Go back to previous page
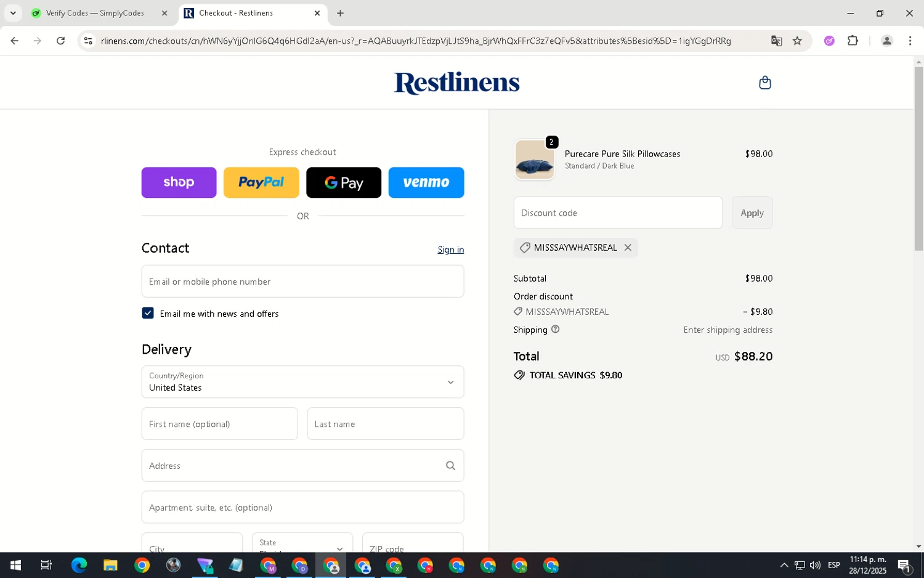This screenshot has width=924, height=578. 14,41
